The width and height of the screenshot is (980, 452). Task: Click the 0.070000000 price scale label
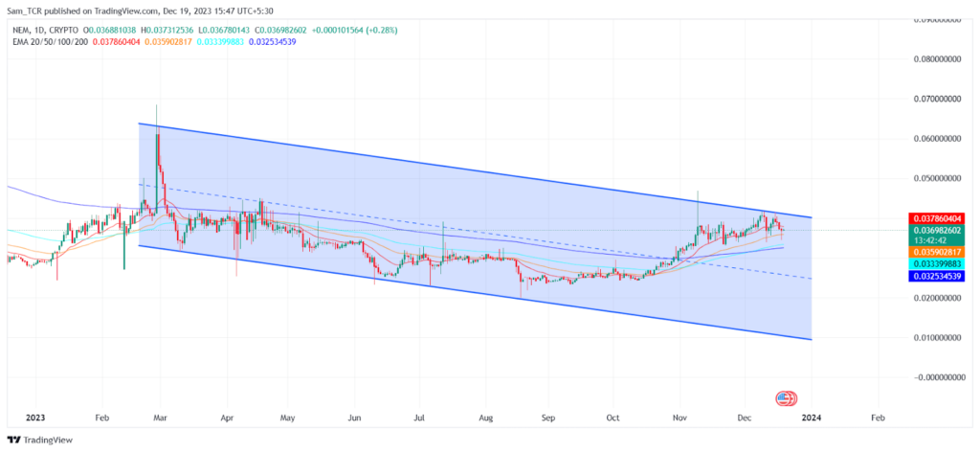(936, 99)
